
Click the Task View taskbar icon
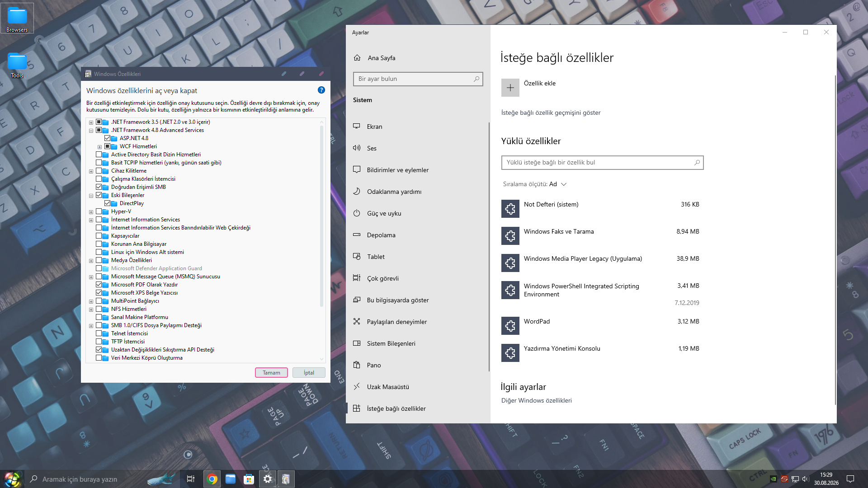(x=191, y=479)
